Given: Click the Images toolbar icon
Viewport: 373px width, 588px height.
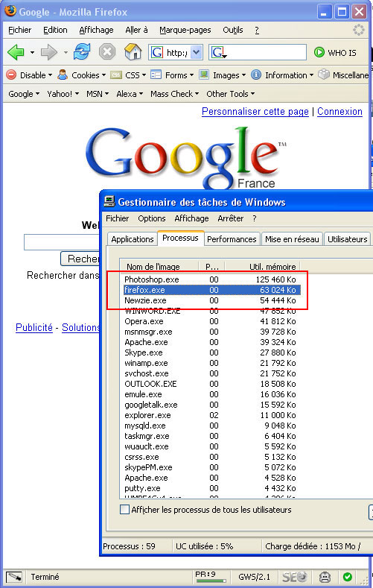Looking at the screenshot, I should tap(204, 75).
